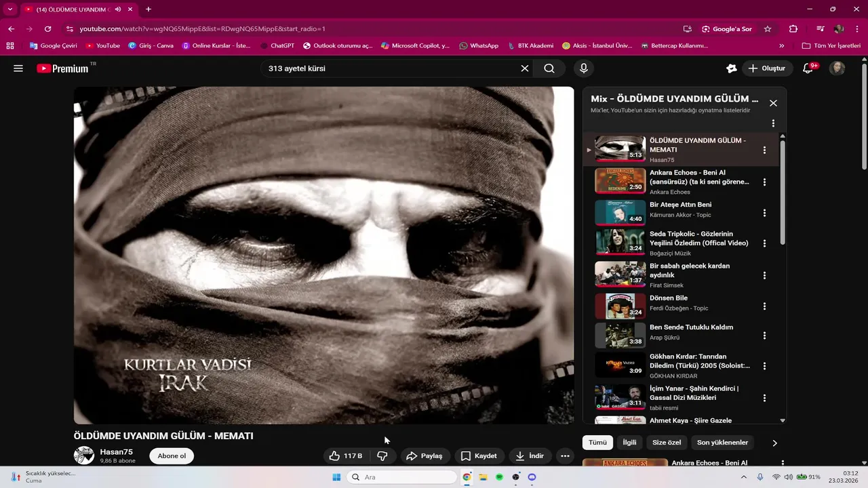
Task: Select the Tümü filter chip
Action: coord(597,443)
